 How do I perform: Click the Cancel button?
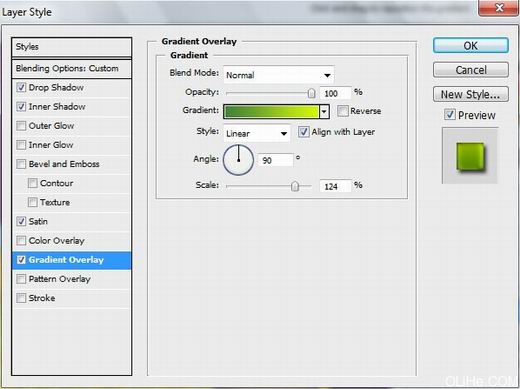pyautogui.click(x=471, y=70)
